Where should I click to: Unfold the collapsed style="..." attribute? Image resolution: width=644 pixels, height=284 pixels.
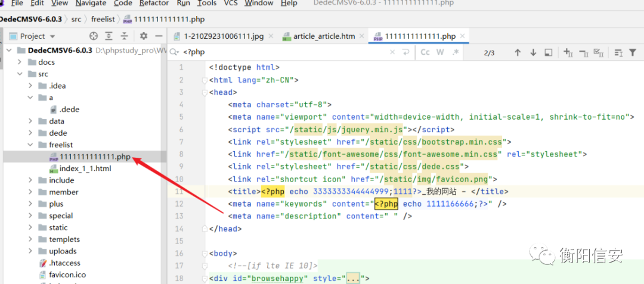[352, 279]
